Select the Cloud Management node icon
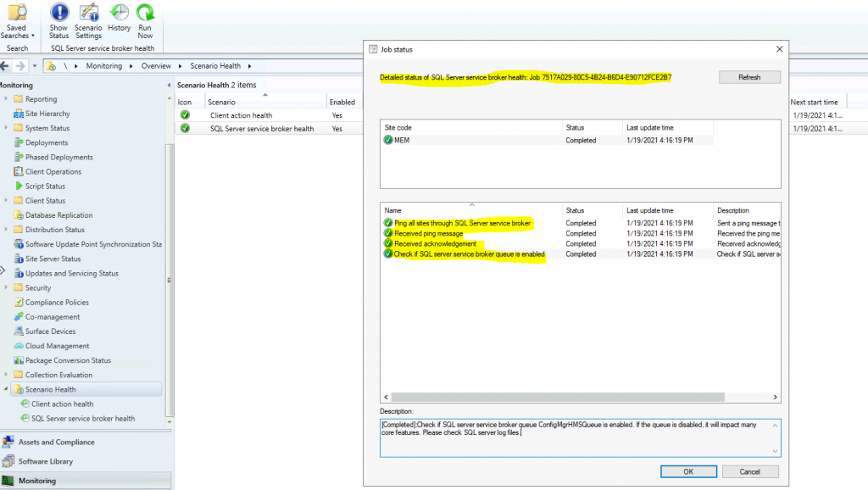Viewport: 868px width, 490px height. [19, 346]
